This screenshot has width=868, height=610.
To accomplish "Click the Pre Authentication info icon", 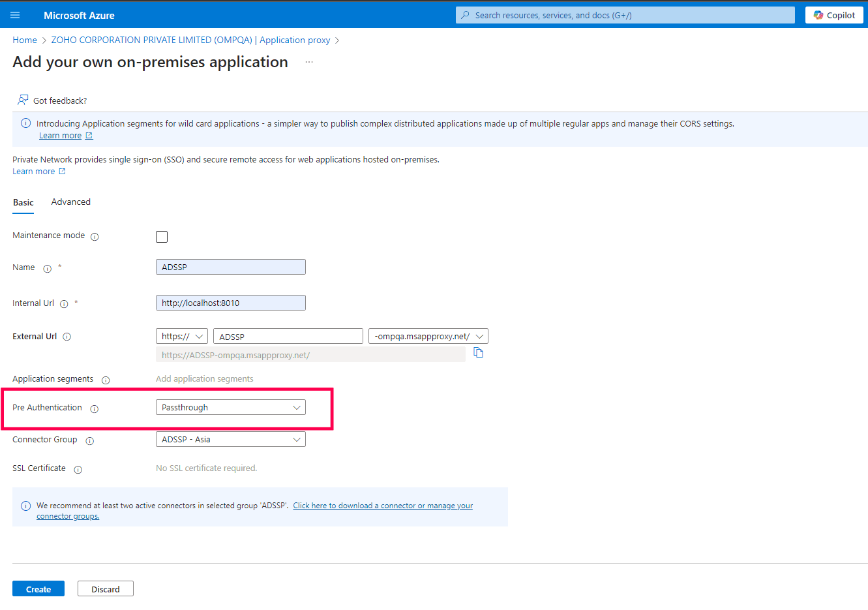I will (95, 408).
